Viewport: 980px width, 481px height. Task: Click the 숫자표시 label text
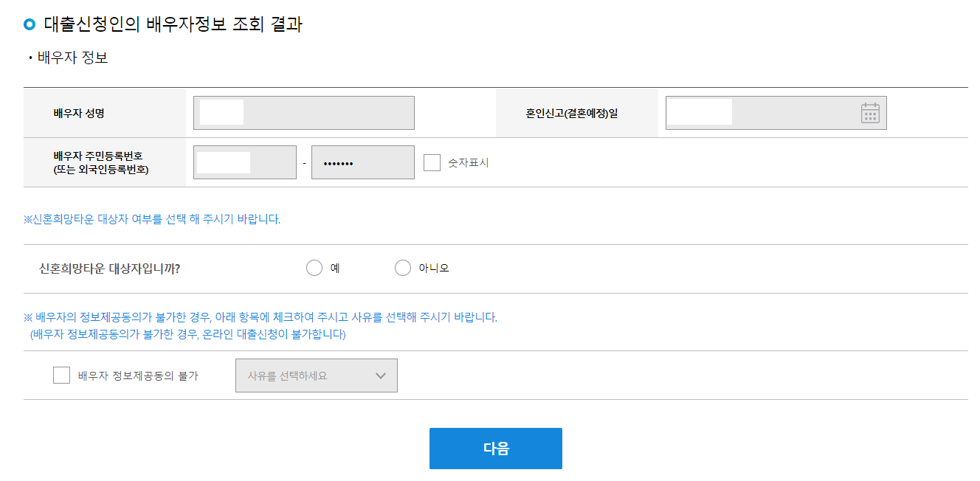tap(469, 162)
